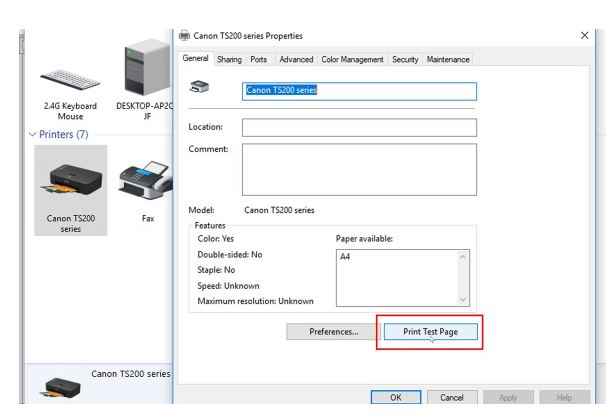Switch to the General tab
The width and height of the screenshot is (606, 414).
point(196,58)
